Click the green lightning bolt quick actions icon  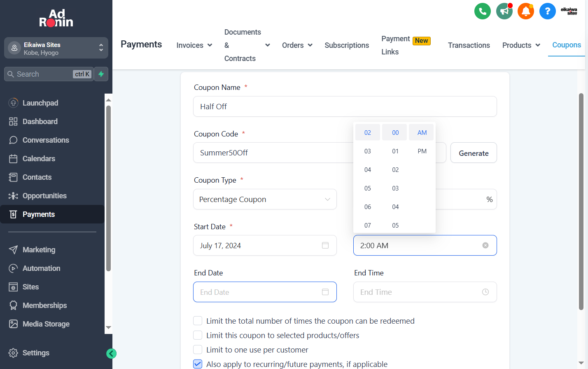(x=101, y=74)
